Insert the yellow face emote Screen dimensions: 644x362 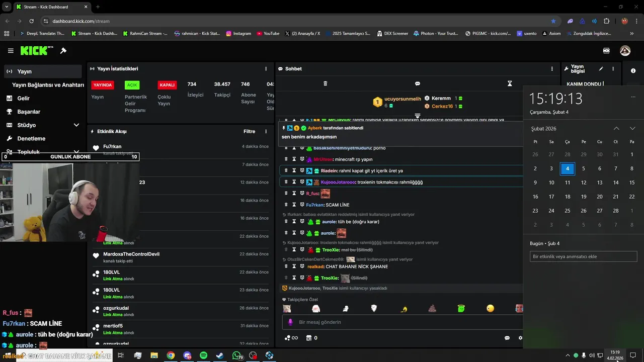[x=491, y=308]
